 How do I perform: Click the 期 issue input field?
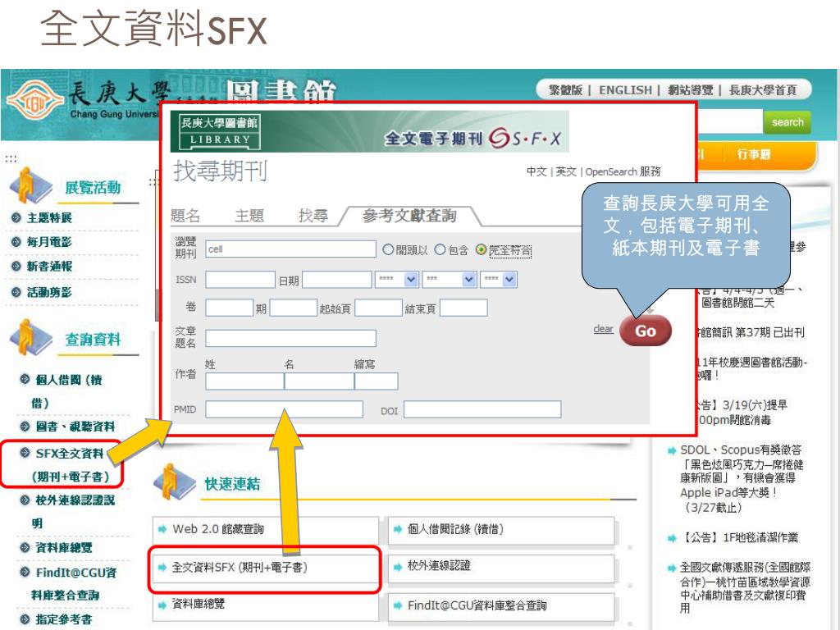(x=294, y=308)
